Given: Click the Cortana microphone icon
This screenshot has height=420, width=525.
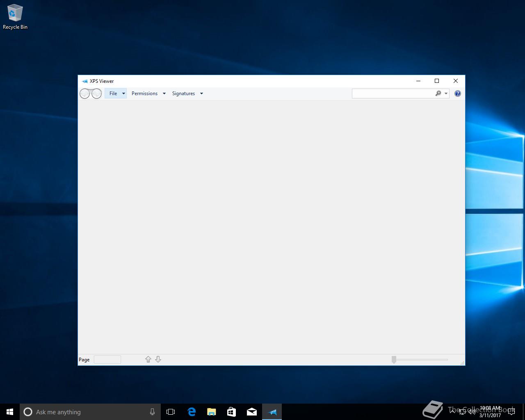Looking at the screenshot, I should coord(152,412).
